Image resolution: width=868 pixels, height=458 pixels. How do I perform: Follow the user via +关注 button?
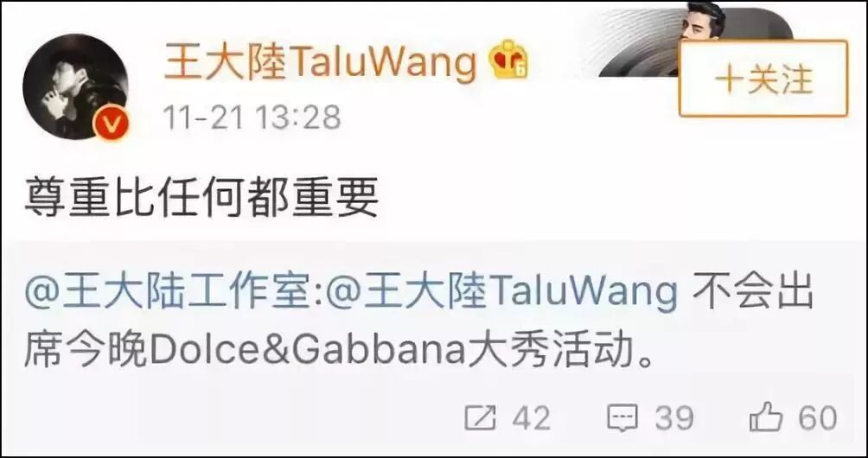(763, 79)
